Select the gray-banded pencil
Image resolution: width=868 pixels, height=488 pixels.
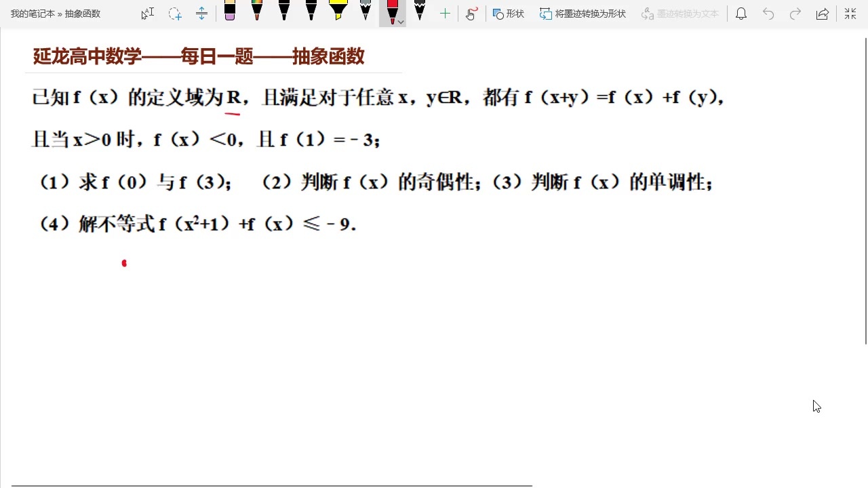[366, 11]
